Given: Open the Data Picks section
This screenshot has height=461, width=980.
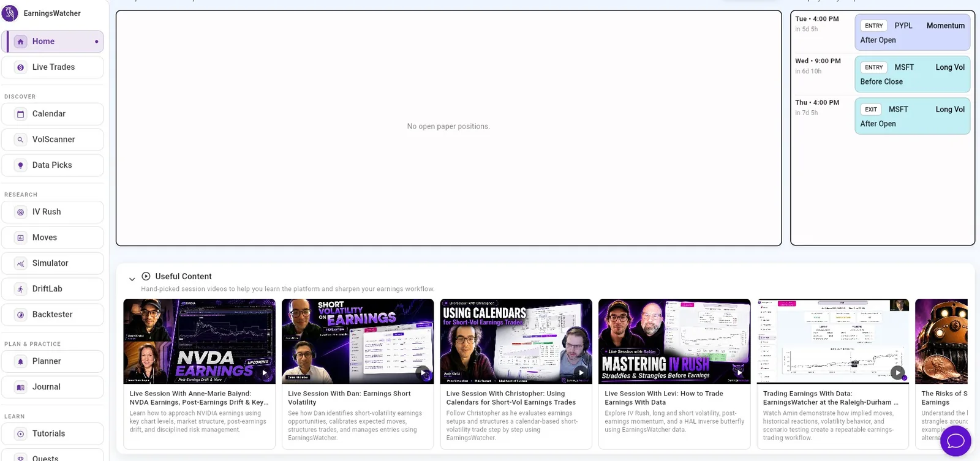Looking at the screenshot, I should [53, 165].
